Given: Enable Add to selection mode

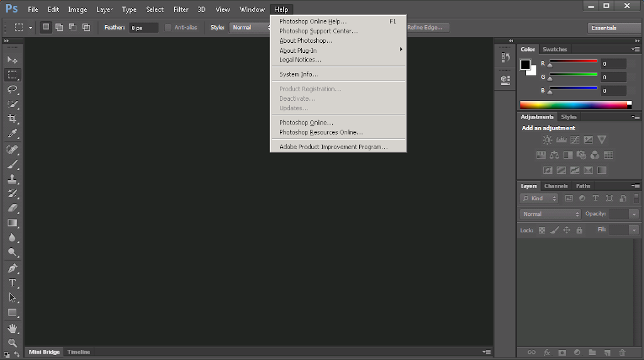Looking at the screenshot, I should tap(59, 27).
